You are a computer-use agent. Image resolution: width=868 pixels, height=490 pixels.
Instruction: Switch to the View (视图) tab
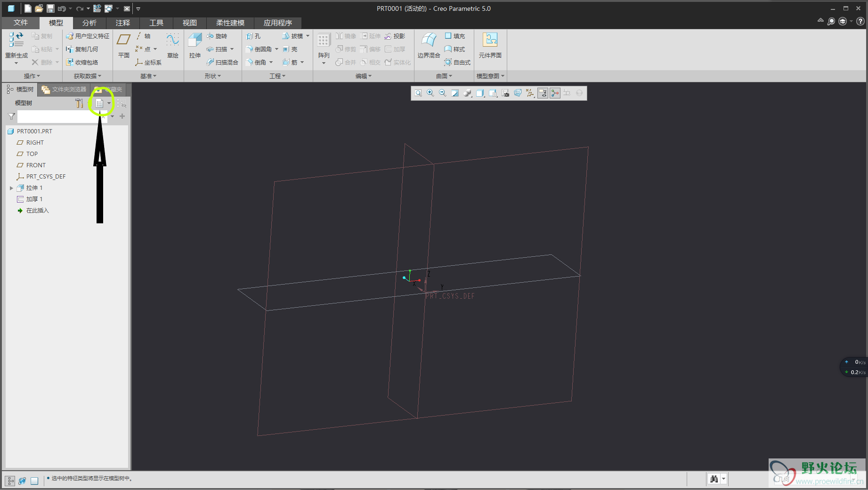click(190, 23)
